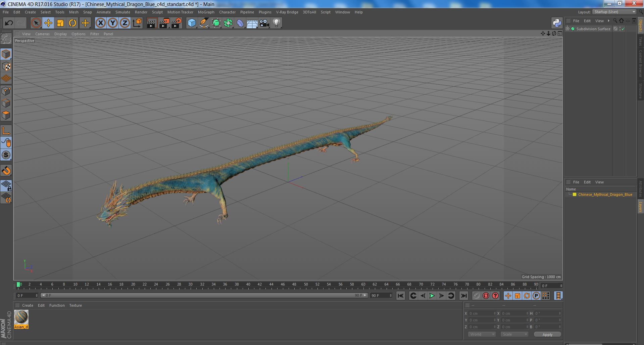Screen dimensions: 644x345
Task: Click the Apply button
Action: (x=547, y=335)
